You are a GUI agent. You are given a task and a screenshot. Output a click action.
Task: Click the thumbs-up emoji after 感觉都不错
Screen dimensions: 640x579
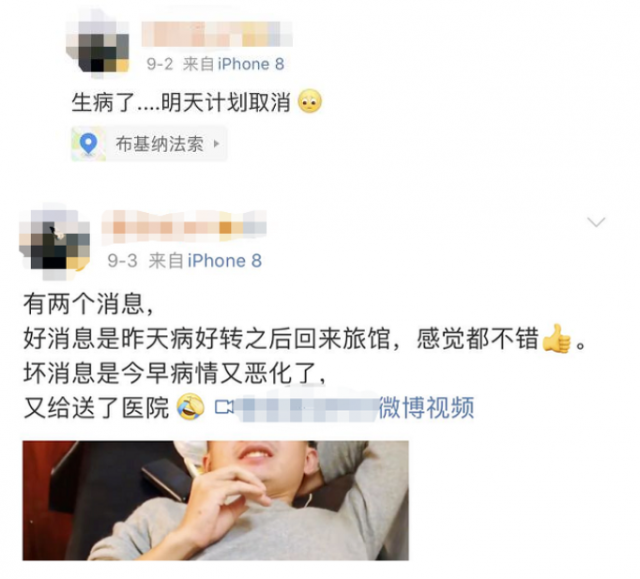pos(556,339)
